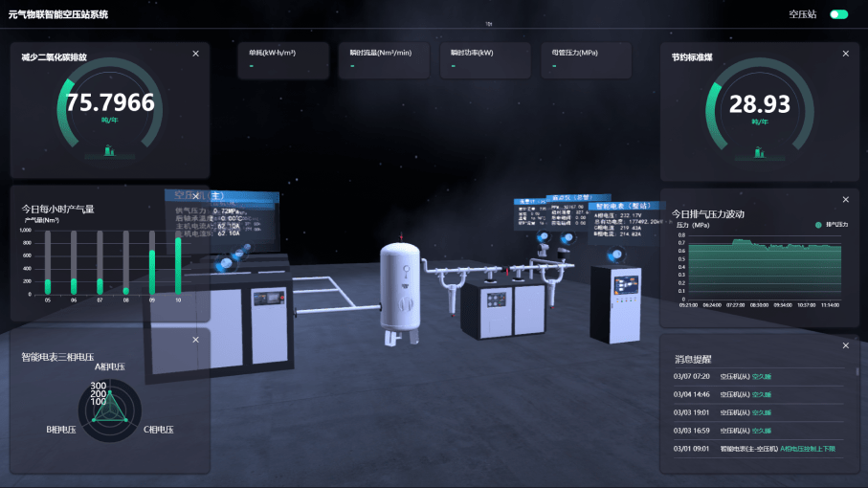
Task: Select the 母管压力 MPa metric card
Action: 584,59
